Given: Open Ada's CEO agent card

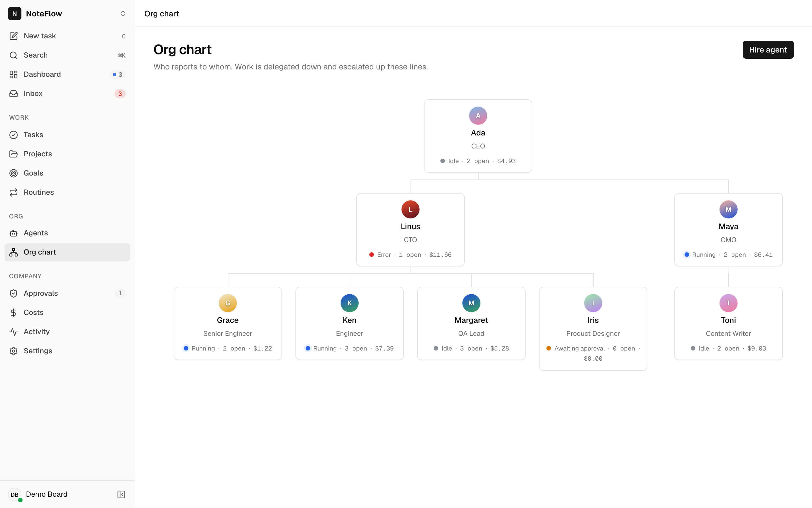Looking at the screenshot, I should click(478, 136).
